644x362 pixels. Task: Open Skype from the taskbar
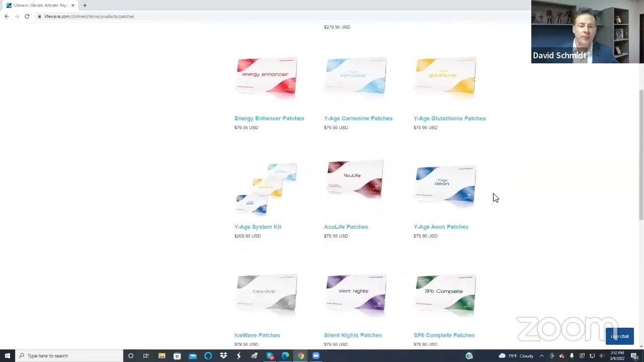coord(270,356)
